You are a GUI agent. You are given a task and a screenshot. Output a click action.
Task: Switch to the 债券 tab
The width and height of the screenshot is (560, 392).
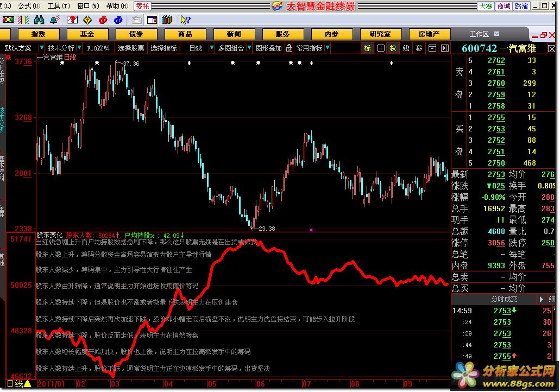tap(136, 34)
